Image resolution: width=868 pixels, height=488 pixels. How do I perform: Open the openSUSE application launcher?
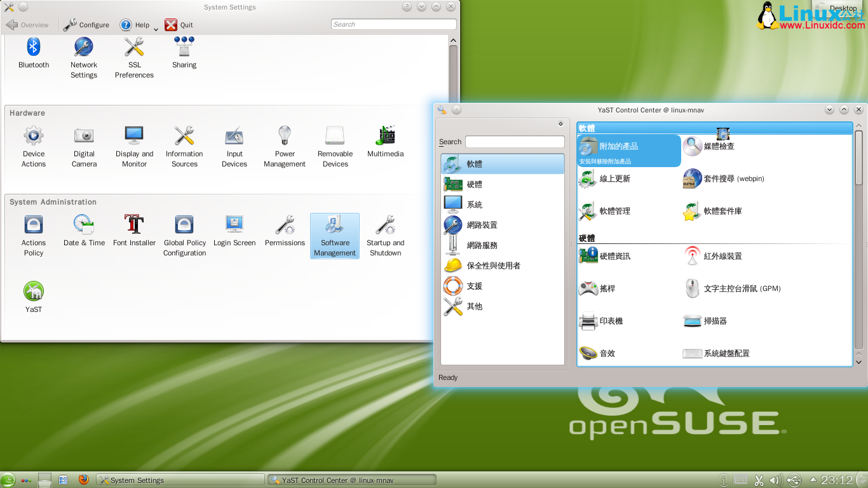point(8,480)
